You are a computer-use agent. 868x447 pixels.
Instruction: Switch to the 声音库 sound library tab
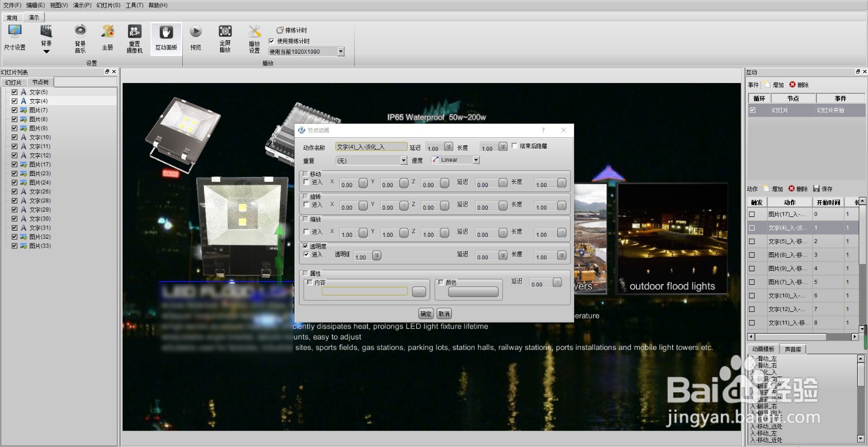click(793, 349)
